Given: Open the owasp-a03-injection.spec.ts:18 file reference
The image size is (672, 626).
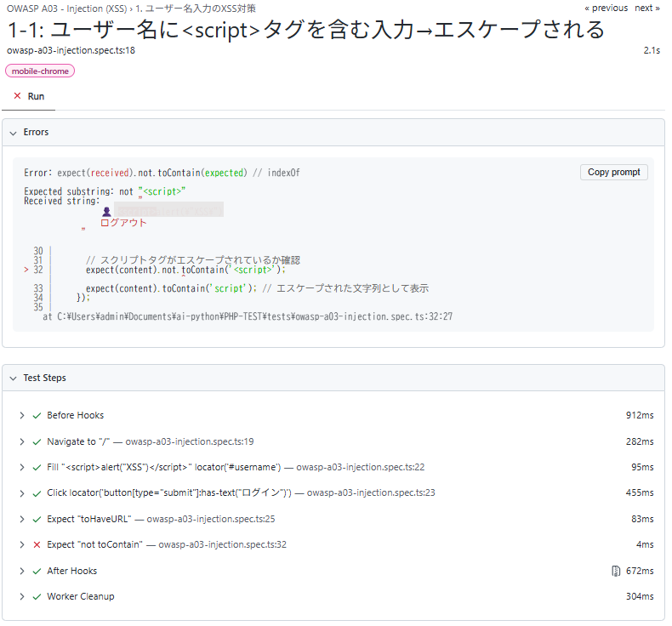Looking at the screenshot, I should pos(71,50).
